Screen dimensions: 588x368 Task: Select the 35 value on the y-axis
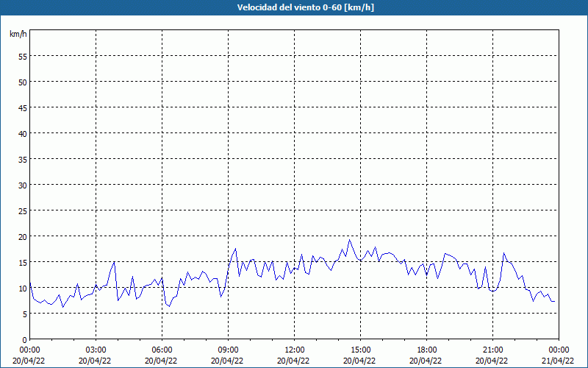[23, 159]
